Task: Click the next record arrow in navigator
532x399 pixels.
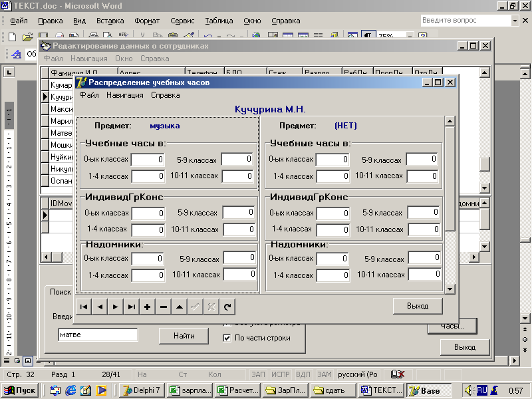Action: click(116, 307)
